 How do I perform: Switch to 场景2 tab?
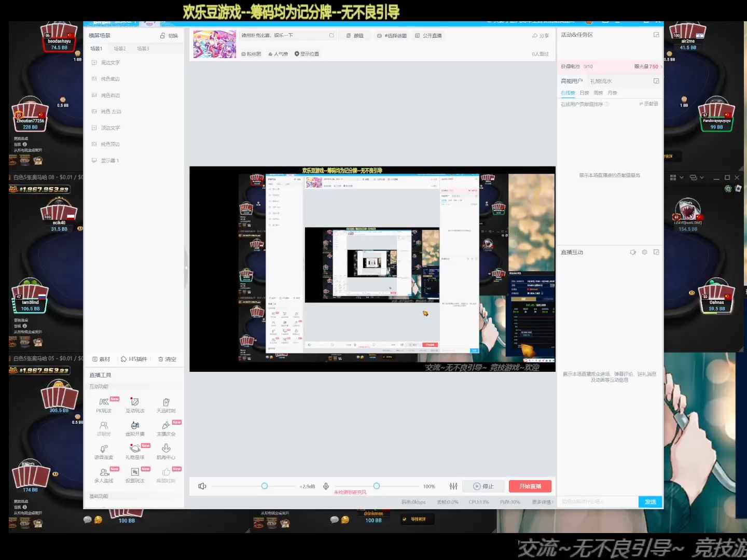point(120,48)
